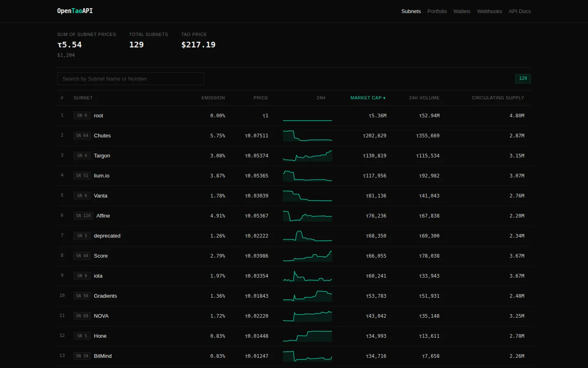Click the SN 51 badge
The height and width of the screenshot is (368, 588).
[82, 176]
